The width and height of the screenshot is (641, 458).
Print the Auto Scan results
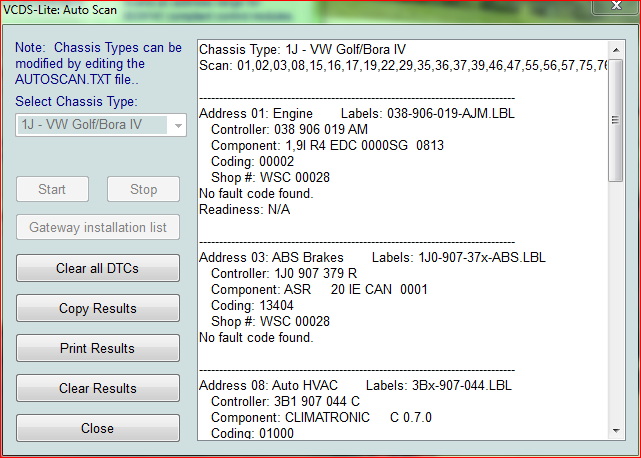click(98, 348)
